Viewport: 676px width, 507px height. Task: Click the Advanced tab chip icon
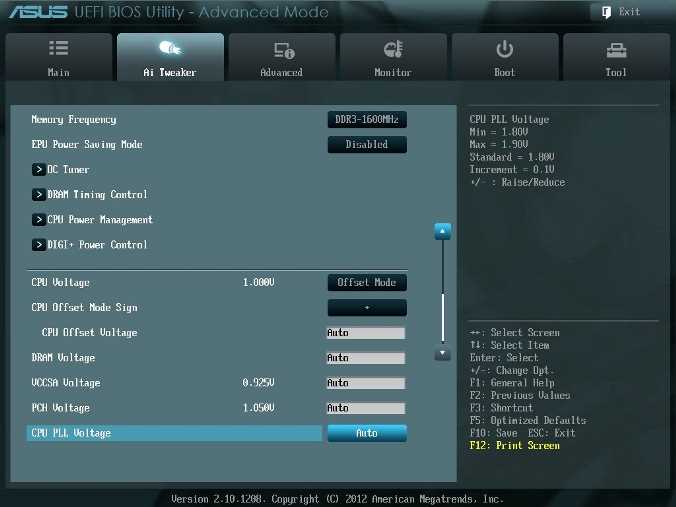point(284,50)
